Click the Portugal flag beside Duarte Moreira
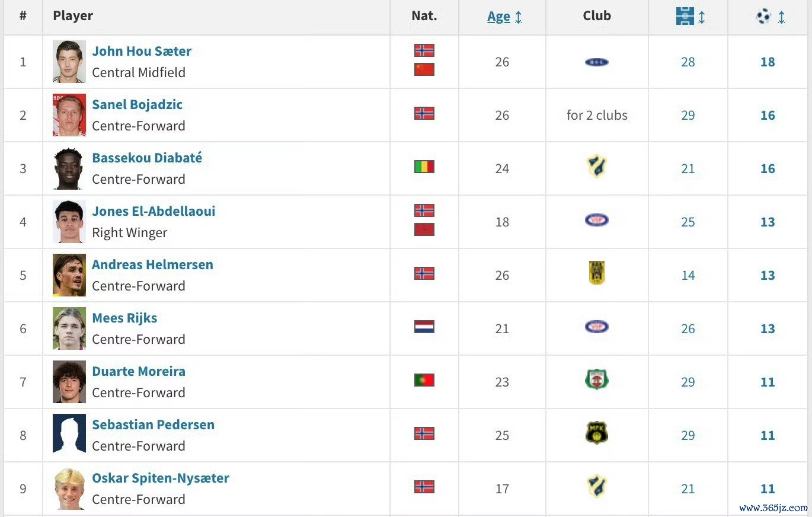This screenshot has height=517, width=812. 424,380
